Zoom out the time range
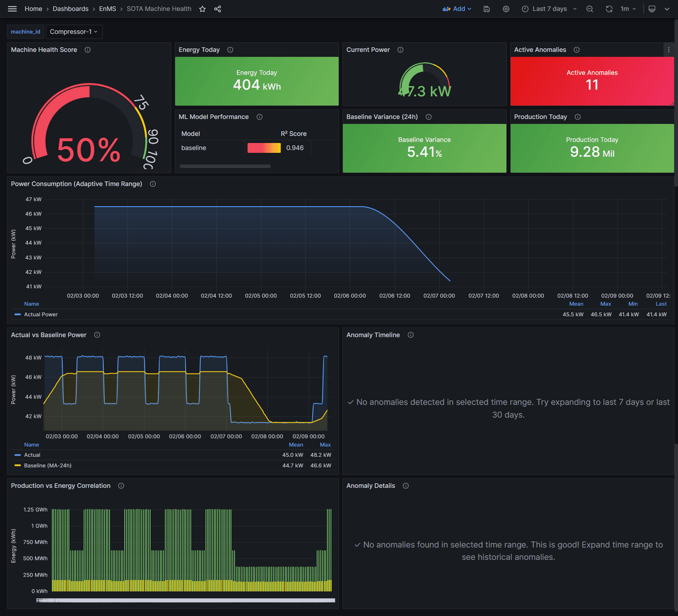The image size is (678, 616). [590, 9]
